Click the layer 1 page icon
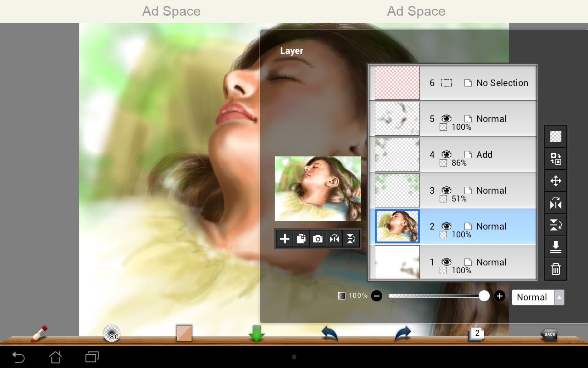Viewport: 588px width, 368px height. click(x=468, y=262)
